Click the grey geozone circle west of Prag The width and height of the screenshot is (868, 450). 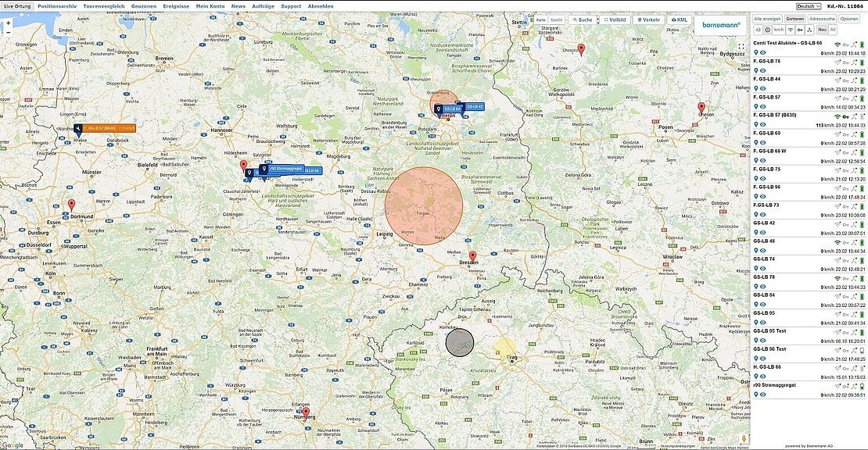[460, 342]
